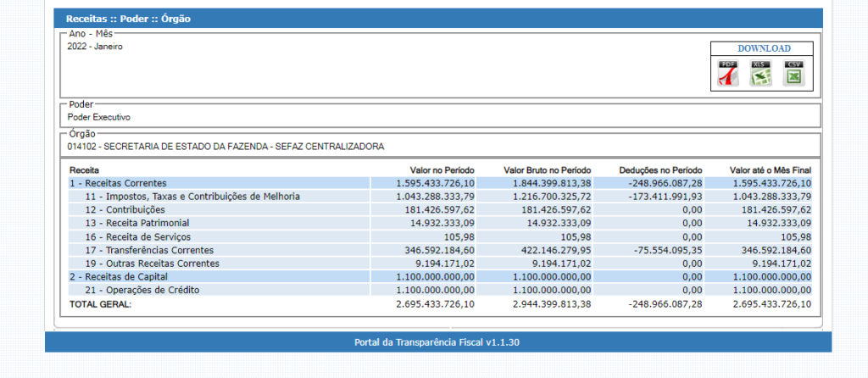Click the DOWNLOAD header label
Screen dimensions: 868x378
pyautogui.click(x=763, y=48)
